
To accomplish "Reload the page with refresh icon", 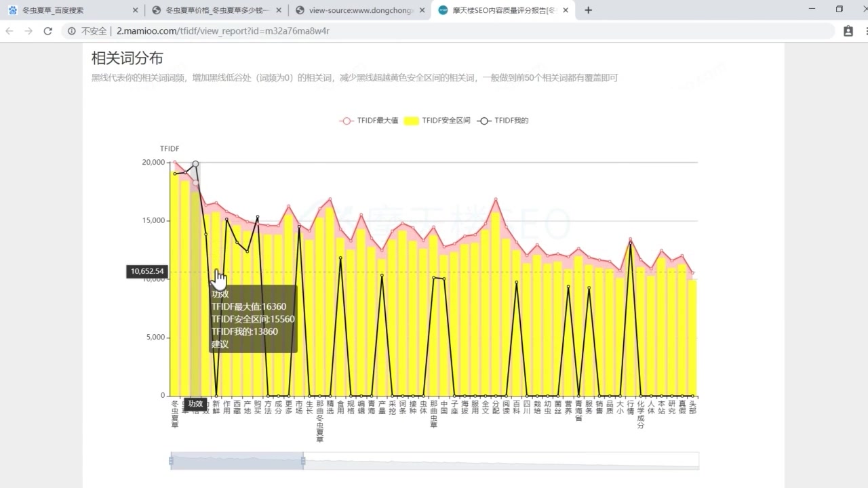I will pyautogui.click(x=47, y=31).
